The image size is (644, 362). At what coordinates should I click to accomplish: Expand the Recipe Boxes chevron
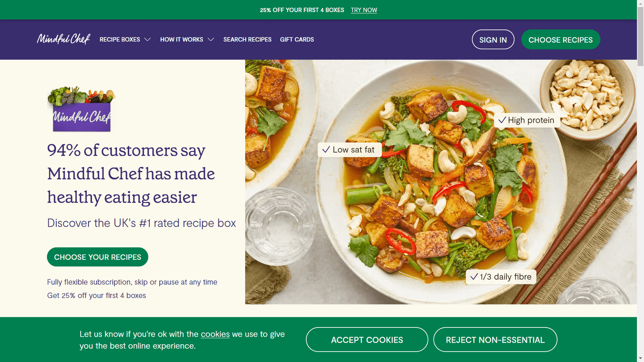pyautogui.click(x=148, y=39)
